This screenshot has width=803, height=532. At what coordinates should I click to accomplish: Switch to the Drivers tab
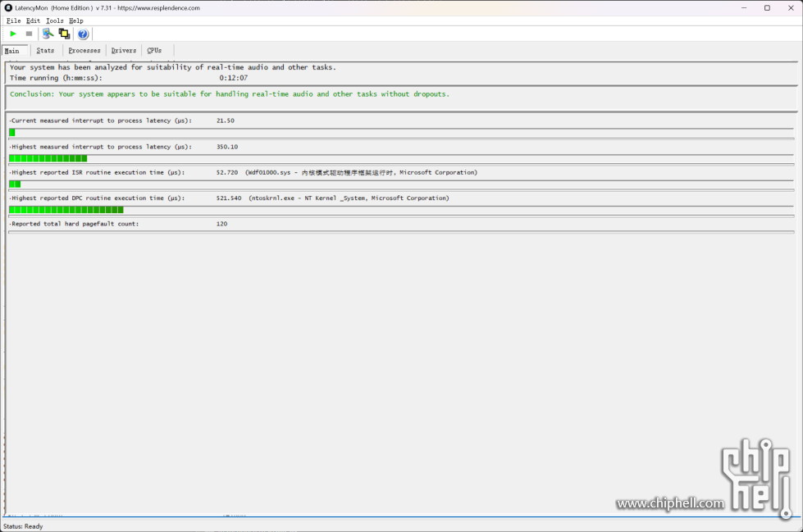[x=124, y=50]
